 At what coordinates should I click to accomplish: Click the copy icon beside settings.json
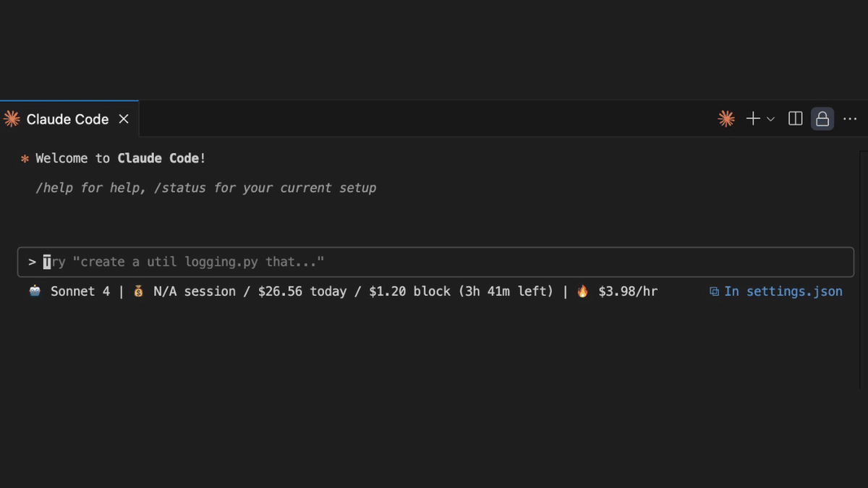tap(715, 291)
